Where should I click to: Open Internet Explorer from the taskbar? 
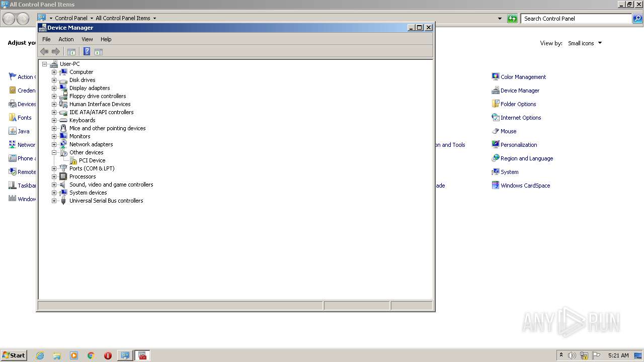click(40, 355)
